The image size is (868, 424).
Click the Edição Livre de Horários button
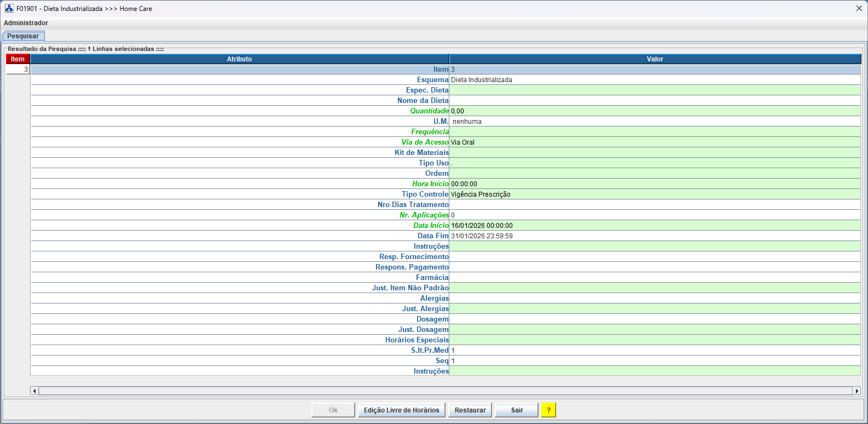tap(401, 410)
